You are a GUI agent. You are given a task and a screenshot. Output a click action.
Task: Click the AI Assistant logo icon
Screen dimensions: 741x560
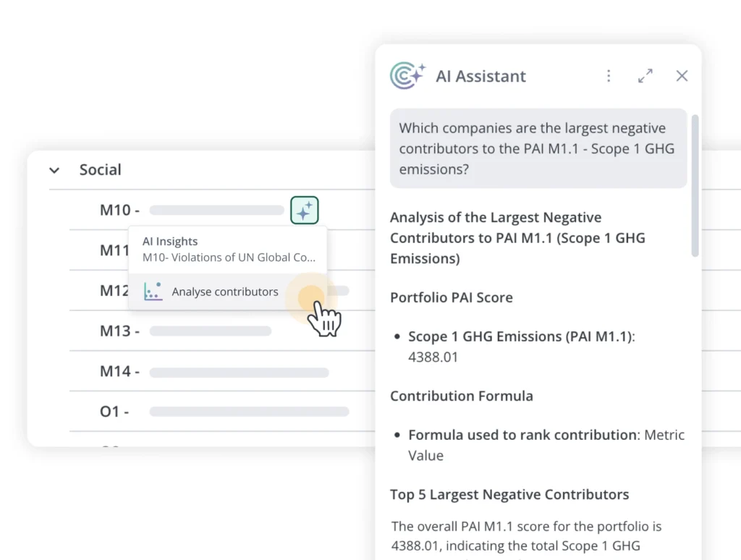coord(407,76)
